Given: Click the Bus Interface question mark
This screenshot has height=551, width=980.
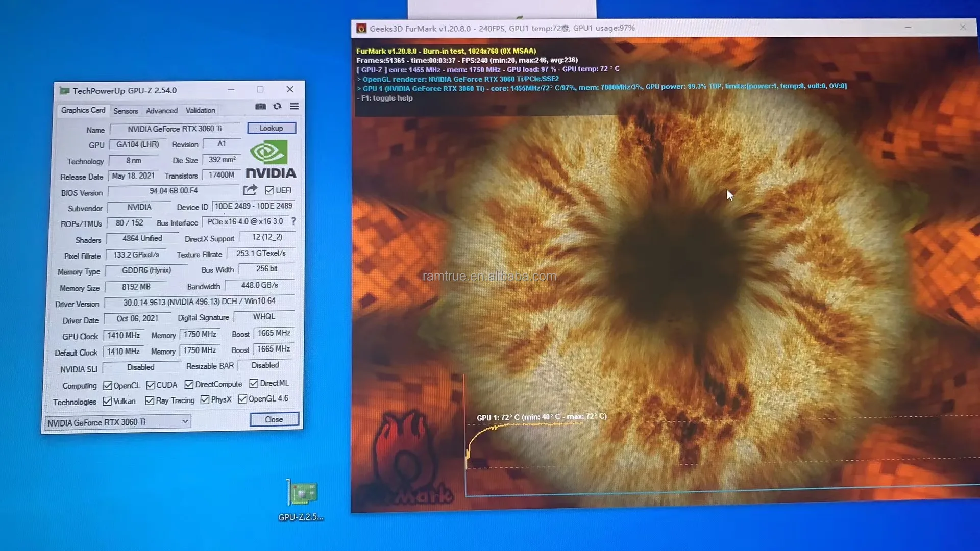Looking at the screenshot, I should [293, 221].
